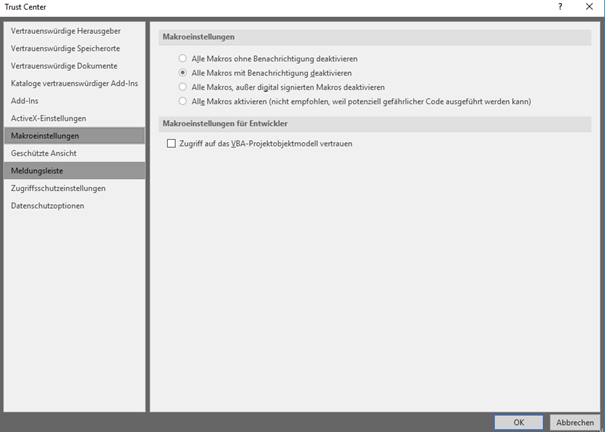Go to 'Vertrauenswürdige Dokumente' section
This screenshot has height=432, width=605.
(64, 66)
